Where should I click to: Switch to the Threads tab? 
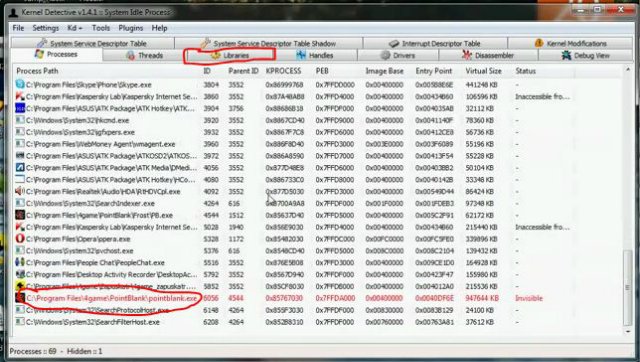[144, 56]
